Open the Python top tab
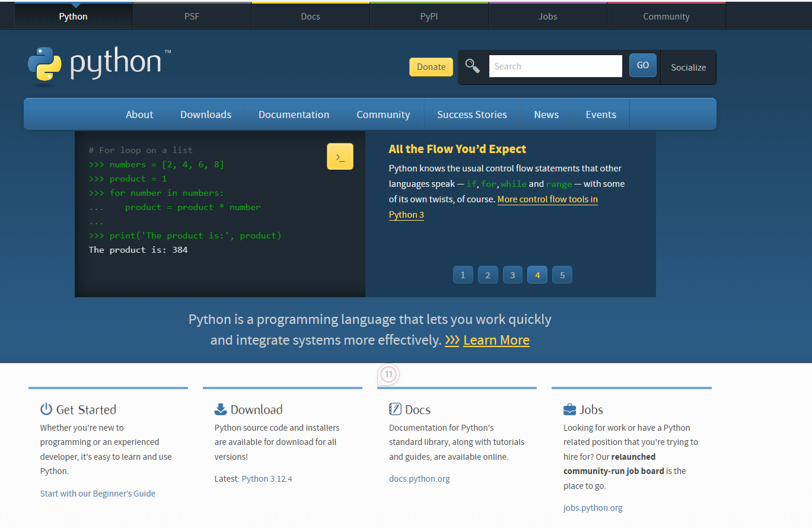 tap(74, 16)
